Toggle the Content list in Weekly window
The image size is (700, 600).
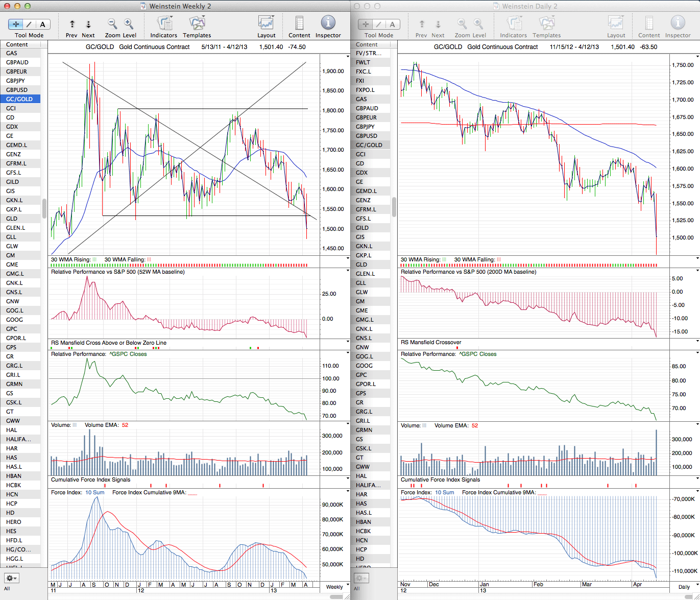tap(299, 24)
